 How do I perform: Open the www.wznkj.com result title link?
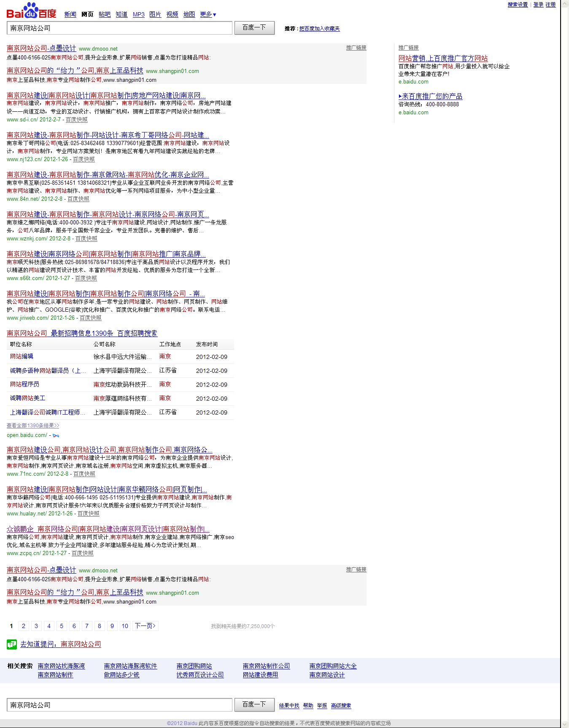point(108,214)
